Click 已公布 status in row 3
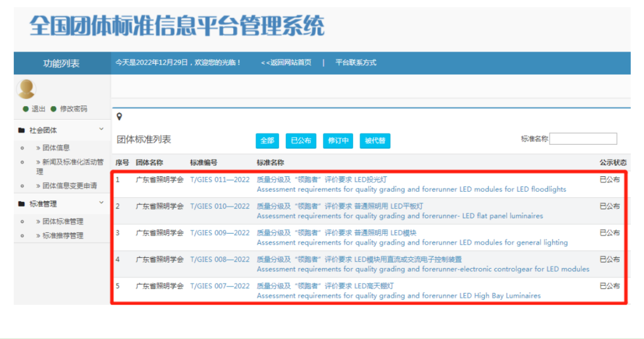The width and height of the screenshot is (644, 339). (609, 233)
